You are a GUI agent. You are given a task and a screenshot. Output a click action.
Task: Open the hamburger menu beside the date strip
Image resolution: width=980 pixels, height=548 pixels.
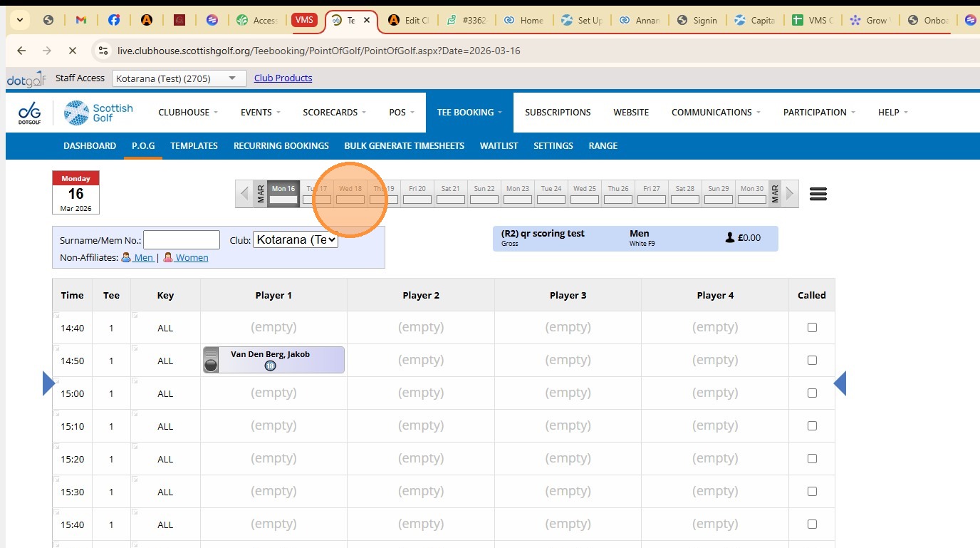click(x=818, y=194)
